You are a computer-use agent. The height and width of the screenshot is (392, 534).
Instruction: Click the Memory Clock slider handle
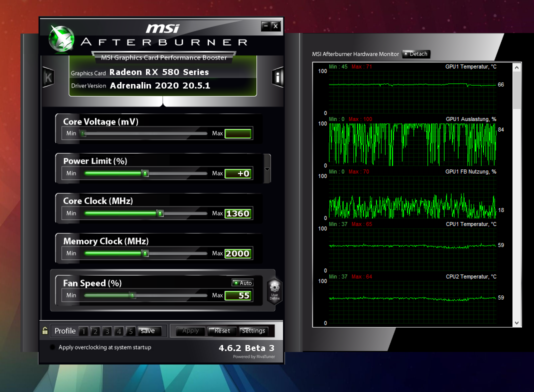[x=145, y=253]
